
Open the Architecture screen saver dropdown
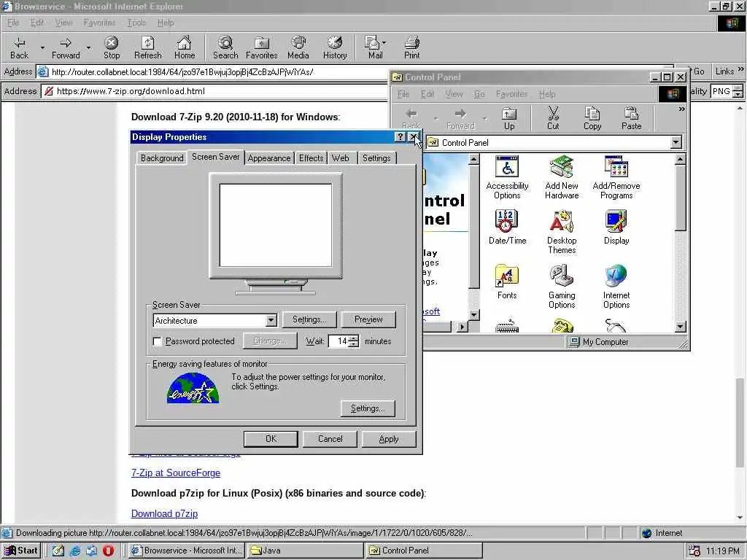(271, 321)
